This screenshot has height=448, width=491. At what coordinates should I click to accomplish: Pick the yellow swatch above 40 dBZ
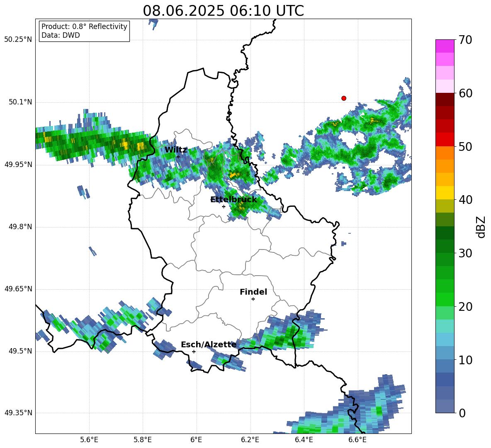tap(445, 193)
